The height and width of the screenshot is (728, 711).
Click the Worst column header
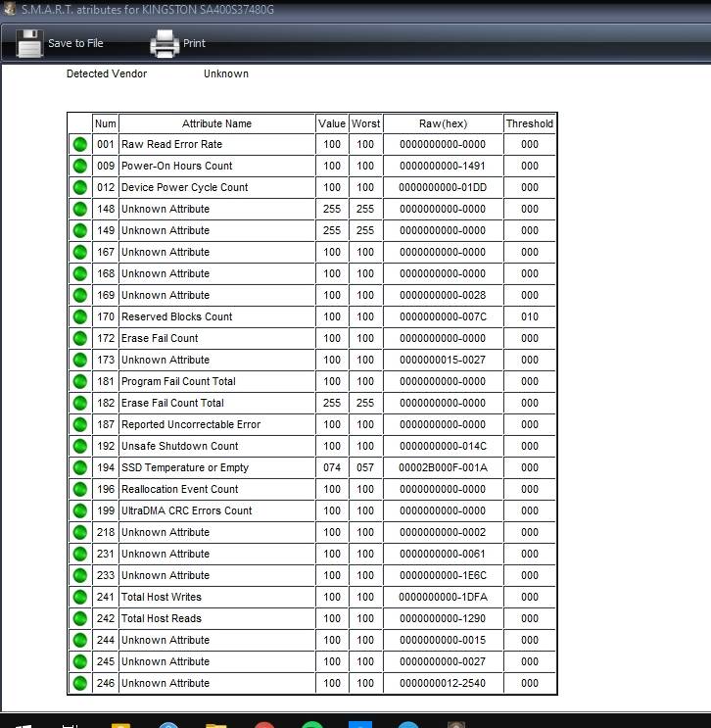(365, 123)
